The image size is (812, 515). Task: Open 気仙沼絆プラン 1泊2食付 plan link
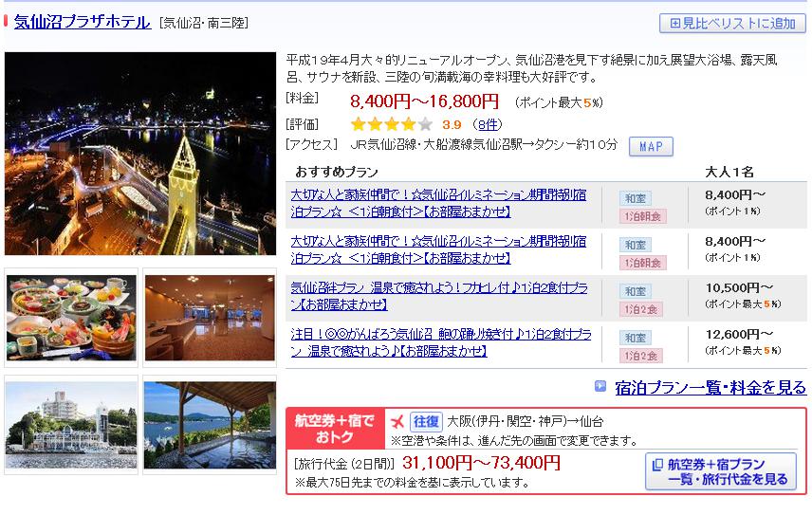(439, 296)
